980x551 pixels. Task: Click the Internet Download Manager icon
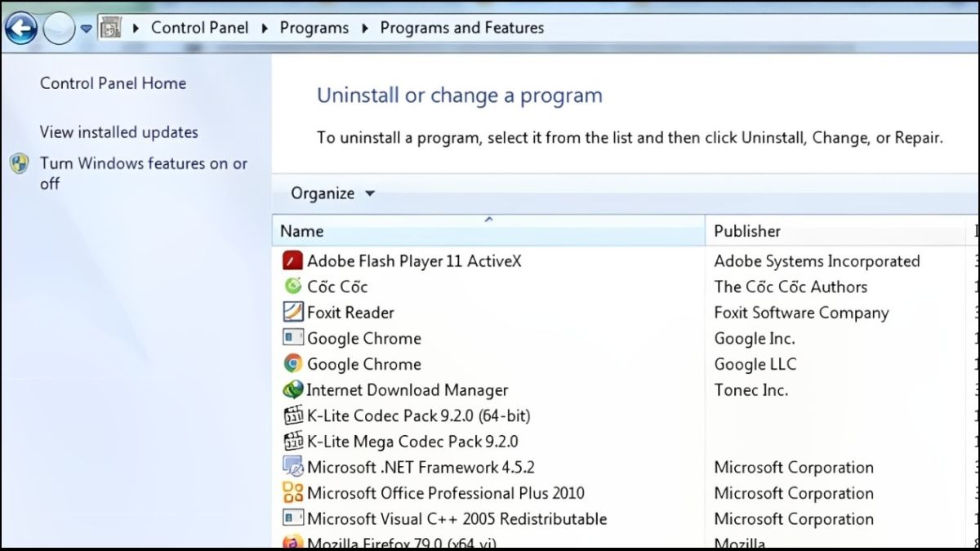click(x=292, y=389)
